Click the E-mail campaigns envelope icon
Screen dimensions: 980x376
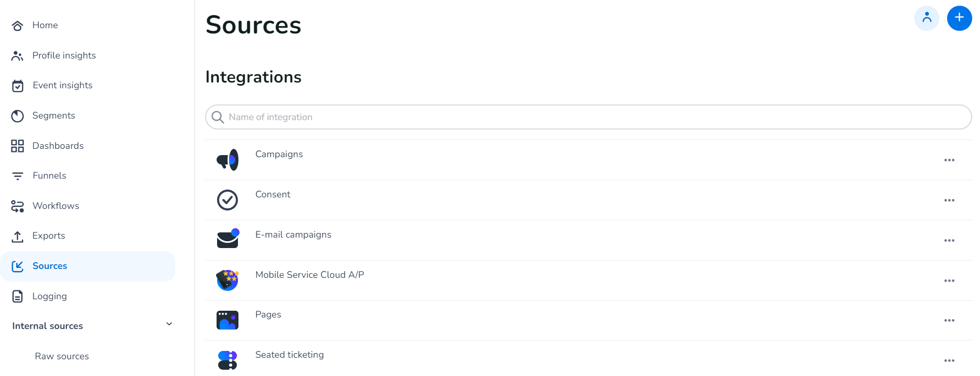click(227, 239)
